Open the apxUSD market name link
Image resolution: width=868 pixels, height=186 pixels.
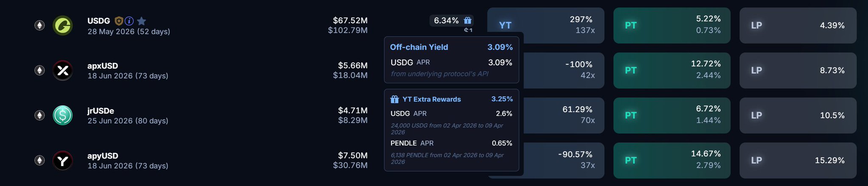tap(103, 66)
